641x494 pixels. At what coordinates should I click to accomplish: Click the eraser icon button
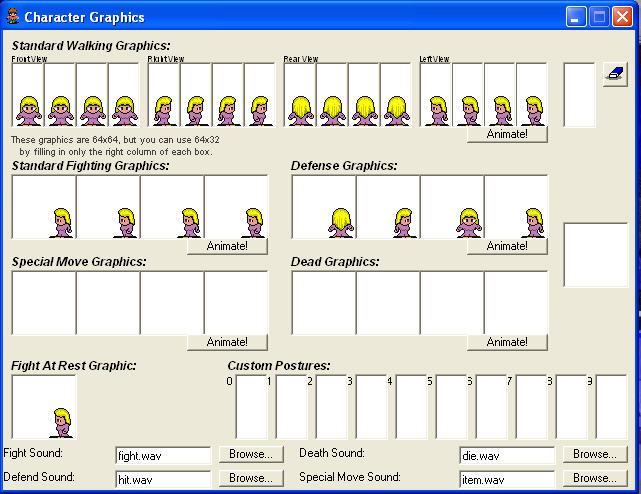coord(615,74)
